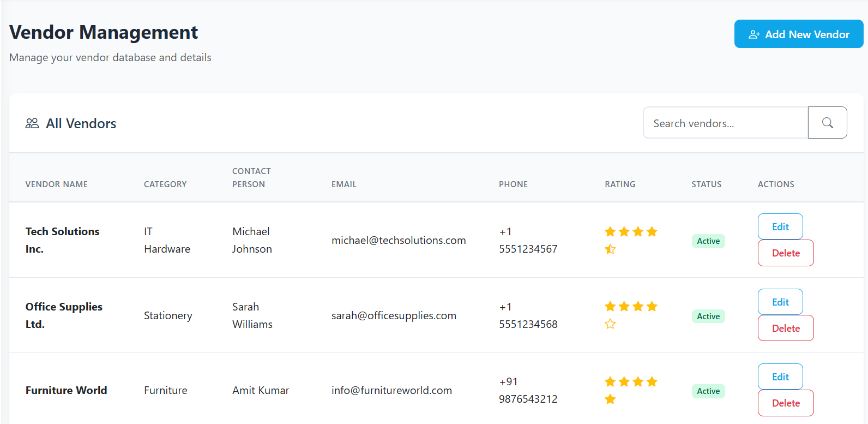Click the Stationery category cell
Image resolution: width=868 pixels, height=424 pixels.
[x=168, y=315]
